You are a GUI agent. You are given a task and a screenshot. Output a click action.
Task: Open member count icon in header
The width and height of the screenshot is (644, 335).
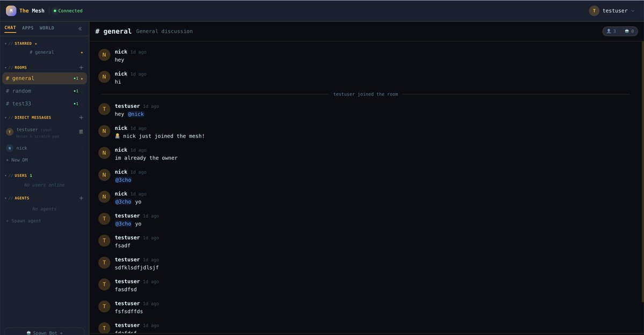coord(609,31)
